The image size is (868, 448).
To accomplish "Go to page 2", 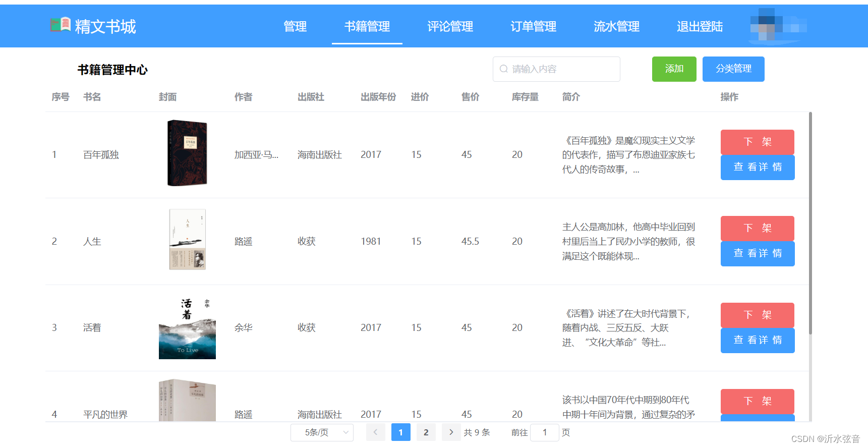I will [426, 432].
